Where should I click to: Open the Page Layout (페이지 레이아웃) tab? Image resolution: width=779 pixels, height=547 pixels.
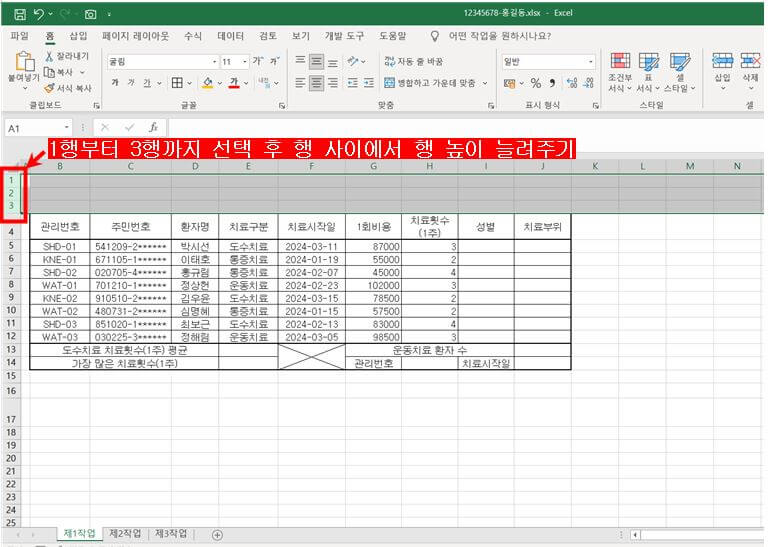tap(135, 36)
